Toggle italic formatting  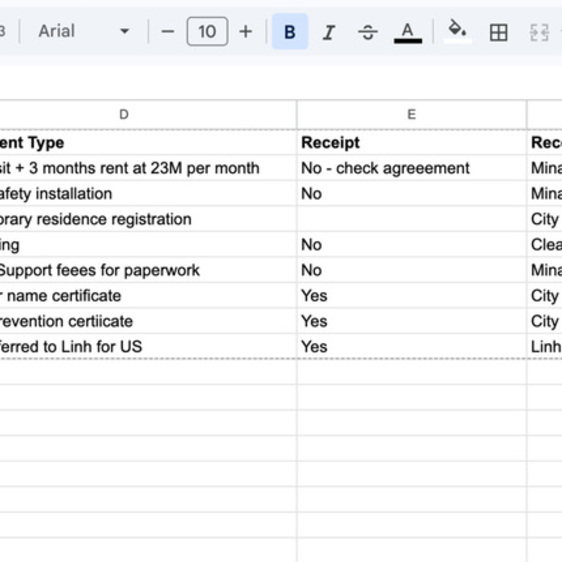(x=329, y=32)
